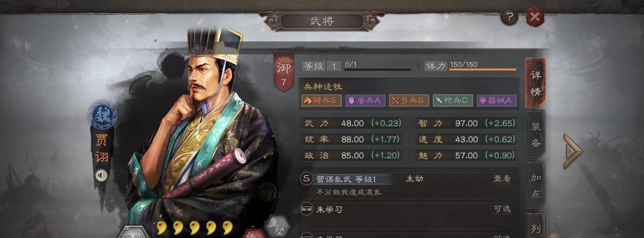Play Jia Xu's voice with the speaker icon
Viewport: 644px width, 238px height.
point(101,176)
